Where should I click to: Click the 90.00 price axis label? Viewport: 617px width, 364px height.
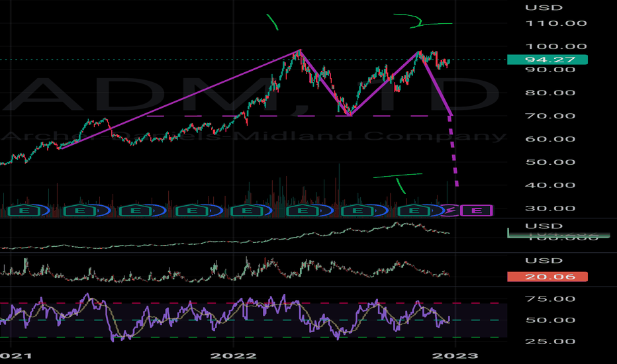(x=550, y=69)
